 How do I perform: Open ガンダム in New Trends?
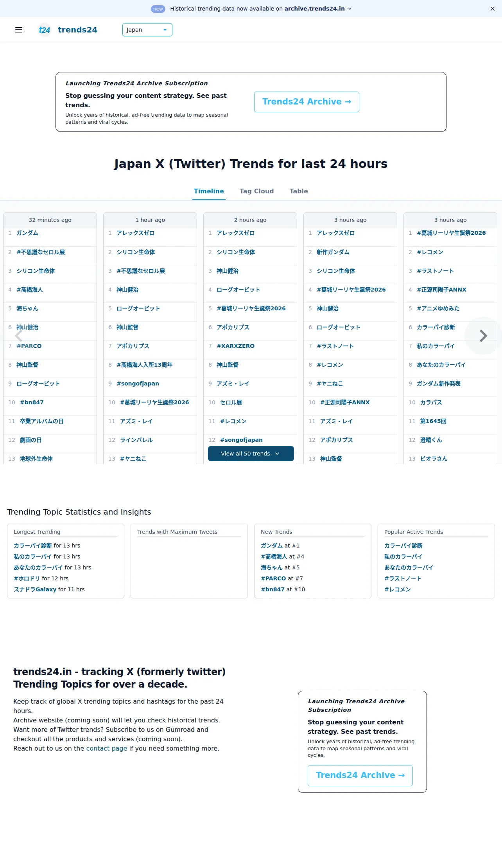[x=272, y=546]
